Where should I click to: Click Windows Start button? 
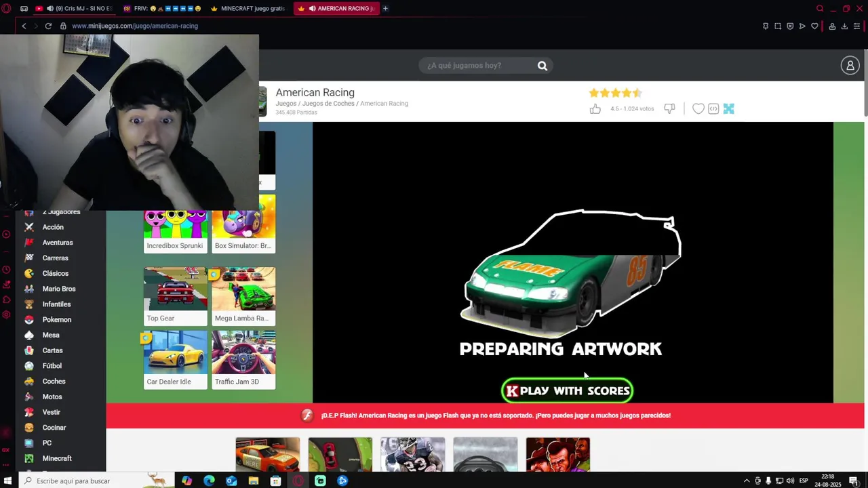8,481
